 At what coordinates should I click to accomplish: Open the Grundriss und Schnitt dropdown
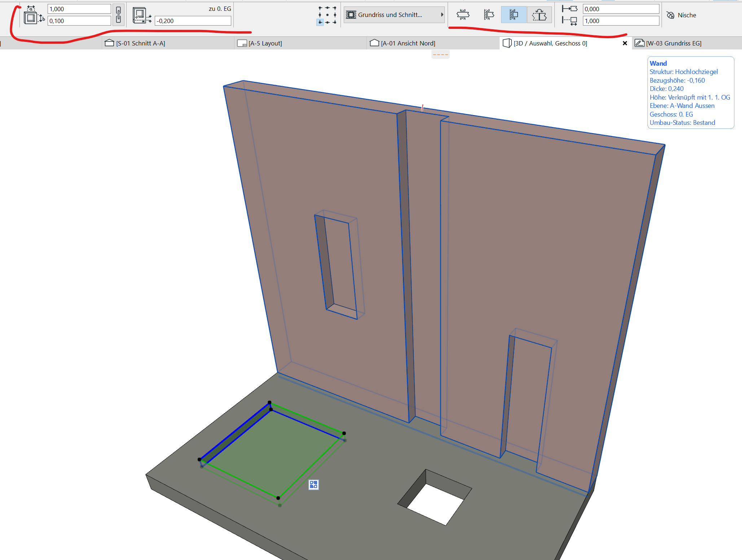[x=394, y=15]
